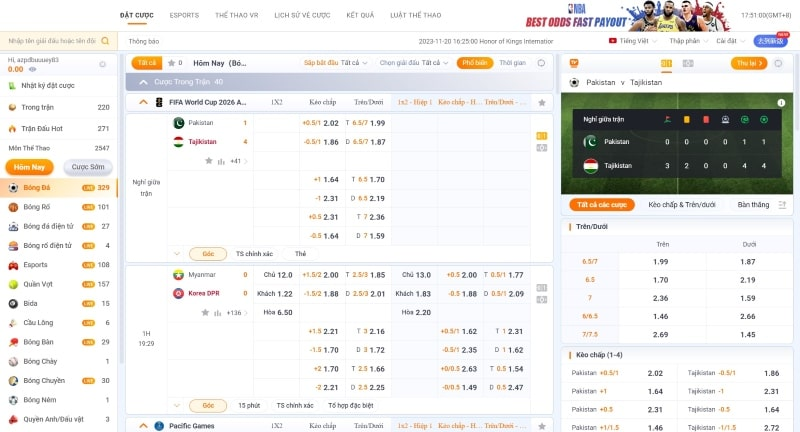Select Esports gamepad icon

13,265
